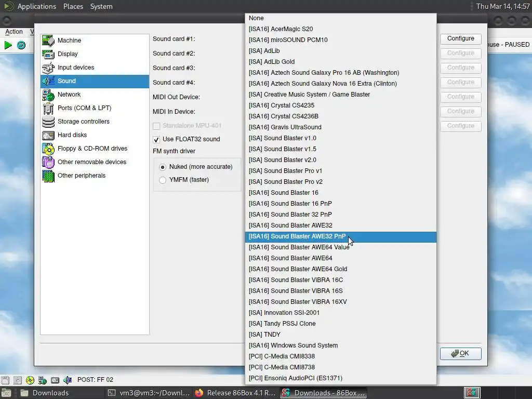Viewport: 532px width, 399px height.
Task: Choose [ISA16] Gravis UltraSound option
Action: tap(341, 127)
